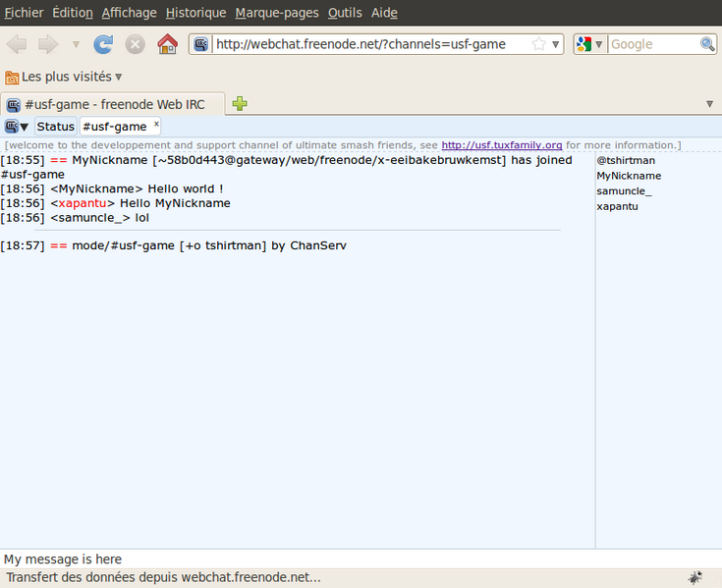Select xapantu in the nick list

618,206
